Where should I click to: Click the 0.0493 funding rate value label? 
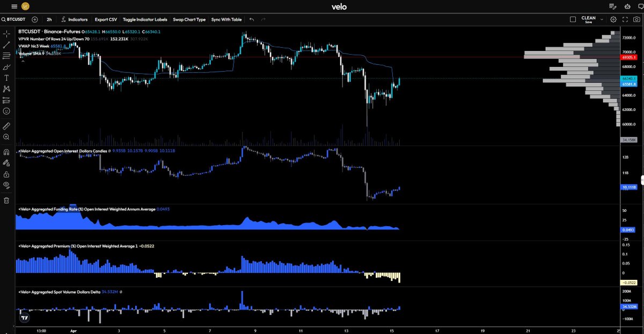[x=628, y=229]
